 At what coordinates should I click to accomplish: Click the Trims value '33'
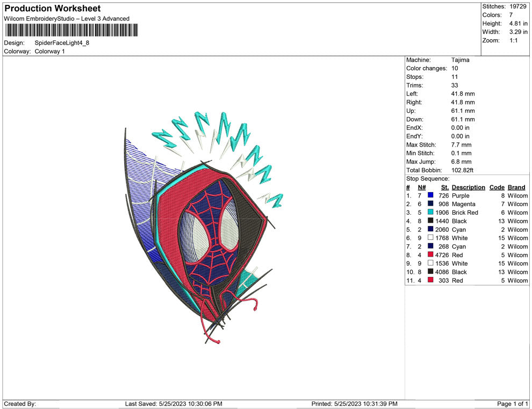click(x=455, y=85)
